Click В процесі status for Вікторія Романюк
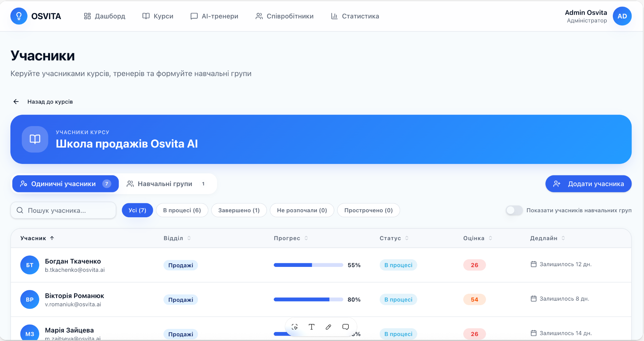Screen dimensions: 644x341 (398, 299)
